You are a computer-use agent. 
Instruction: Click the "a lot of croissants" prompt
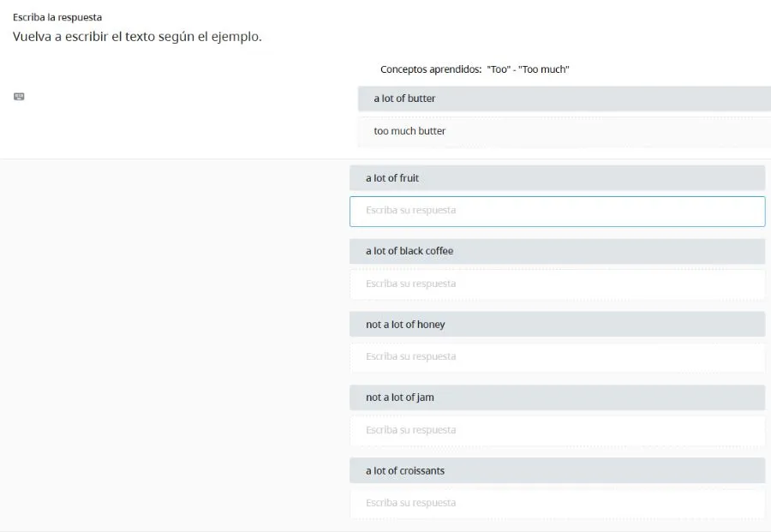557,471
